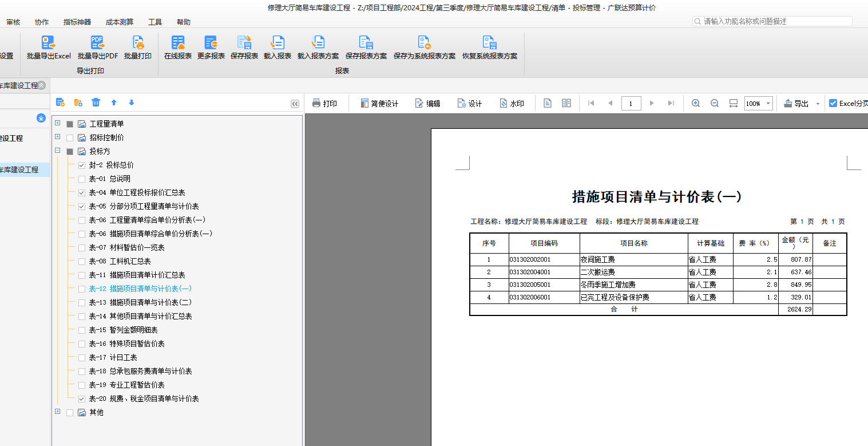Open 更多报表 from the ribbon
The image size is (868, 446).
point(211,48)
